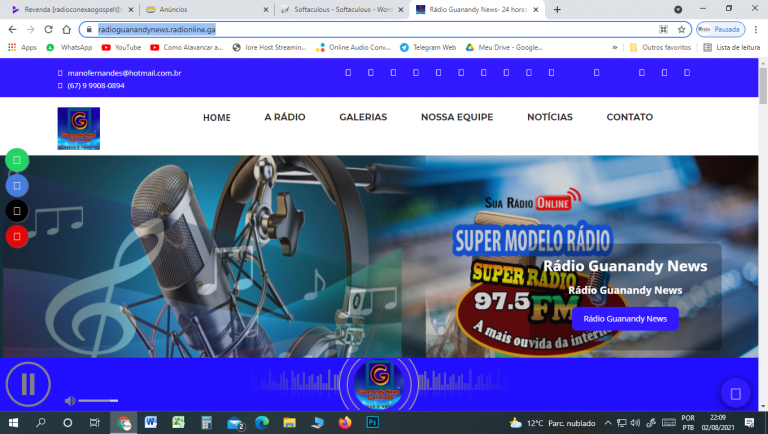Image resolution: width=768 pixels, height=434 pixels.
Task: Close the Rádio Guanandy News tab
Action: [x=536, y=9]
